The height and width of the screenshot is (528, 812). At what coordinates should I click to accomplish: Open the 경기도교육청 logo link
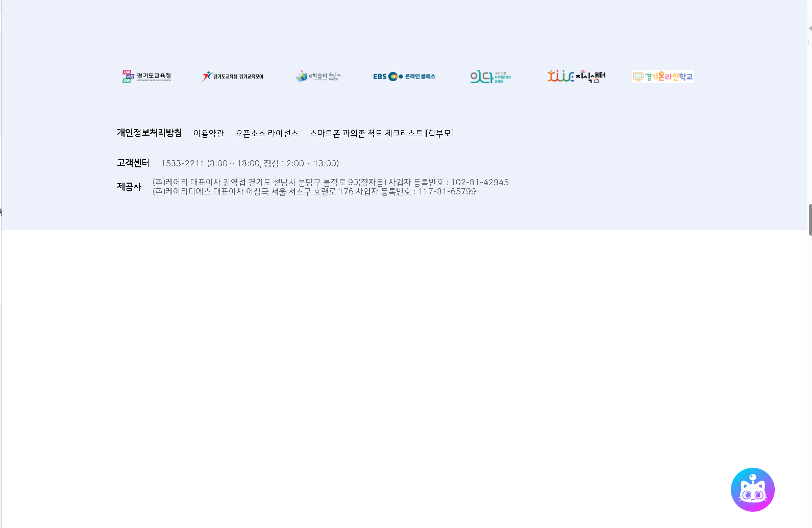coord(146,77)
